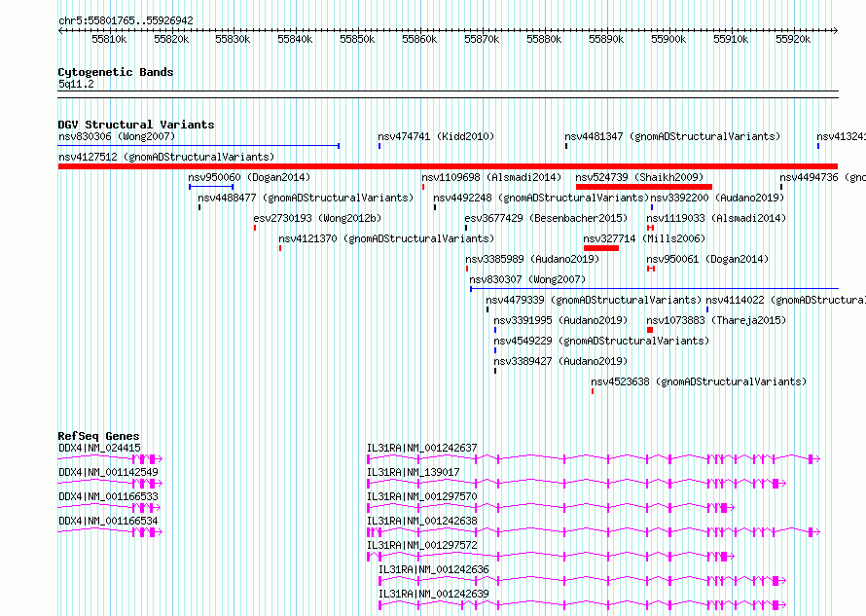This screenshot has height=616, width=866.
Task: Click the nsv4494736 variant label
Action: click(x=823, y=177)
